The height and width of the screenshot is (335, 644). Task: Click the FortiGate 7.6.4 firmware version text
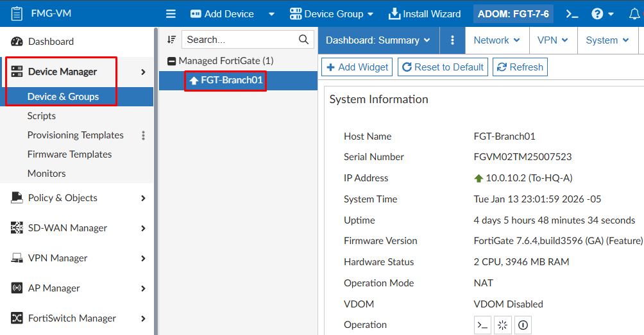click(x=558, y=241)
